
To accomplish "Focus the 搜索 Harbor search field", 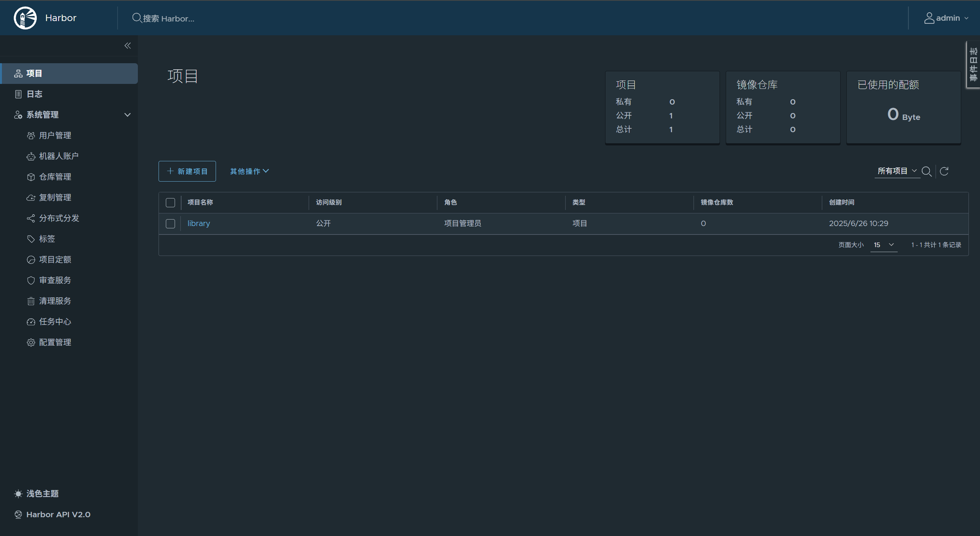I will (x=169, y=18).
